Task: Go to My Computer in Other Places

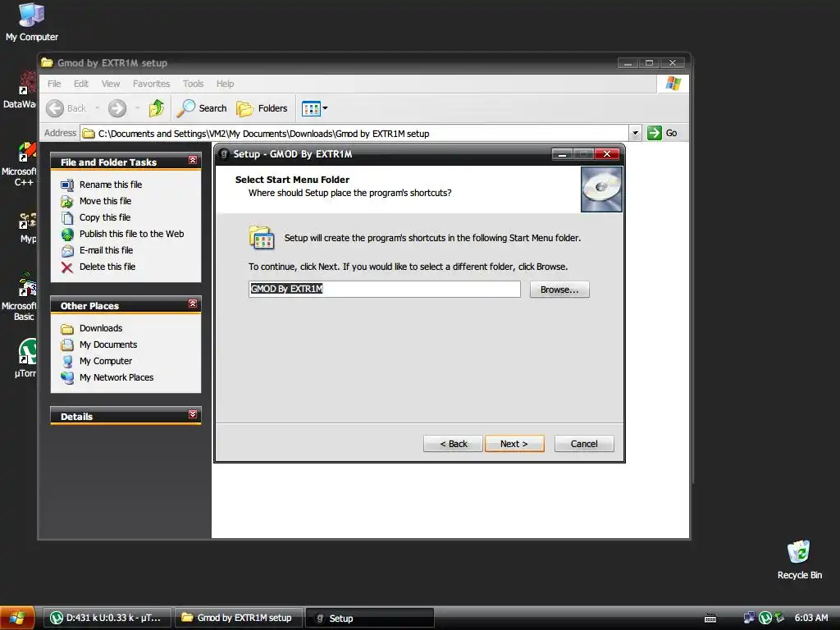Action: click(106, 361)
